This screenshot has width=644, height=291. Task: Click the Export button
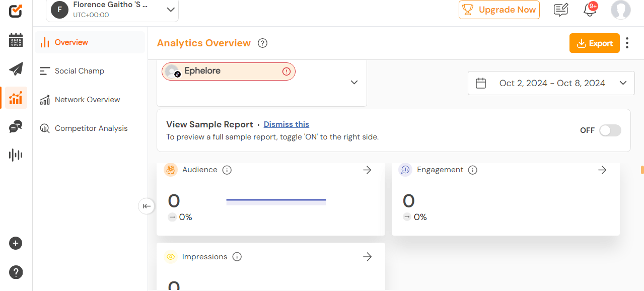click(595, 43)
